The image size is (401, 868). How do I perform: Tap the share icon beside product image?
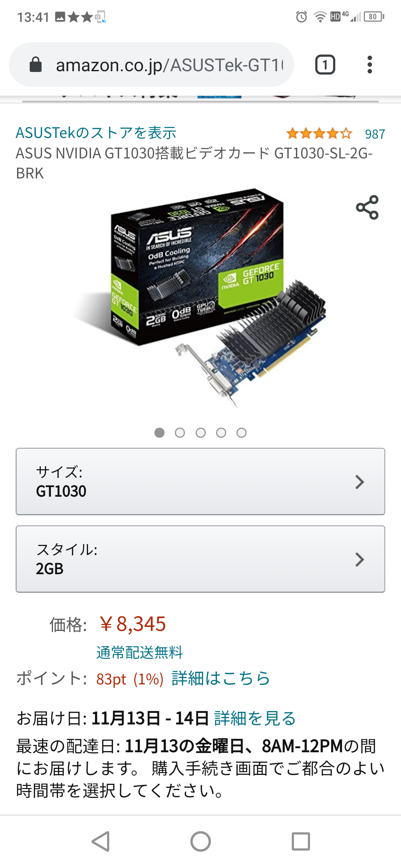click(x=367, y=207)
